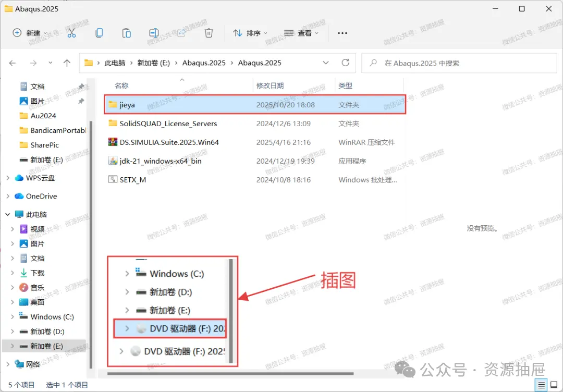Viewport: 563px width, 392px height.
Task: Click the Rename icon in toolbar
Action: 154,33
